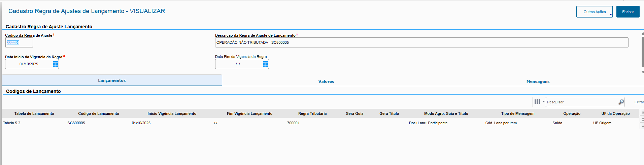
Task: Open the column selector dropdown arrow
Action: point(543,102)
